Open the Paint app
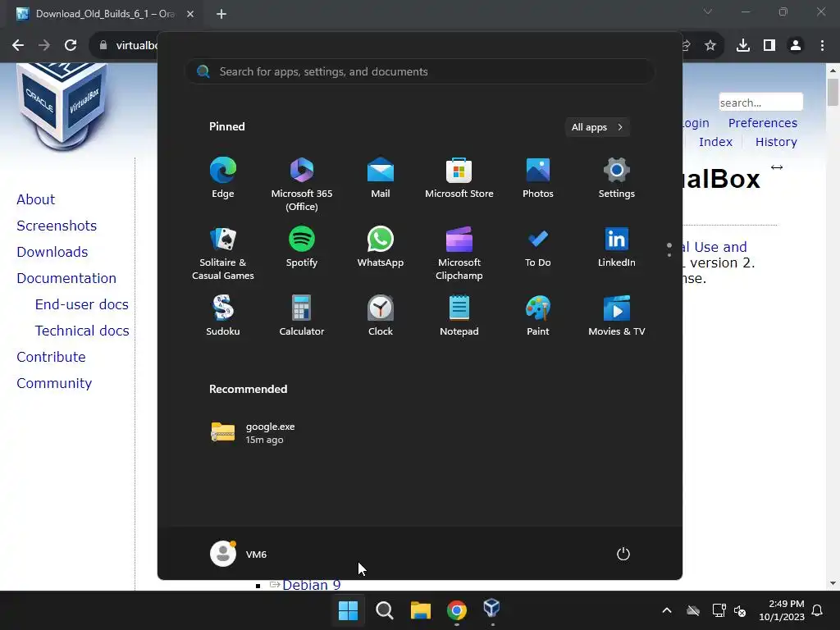This screenshot has height=630, width=840. pos(538,316)
